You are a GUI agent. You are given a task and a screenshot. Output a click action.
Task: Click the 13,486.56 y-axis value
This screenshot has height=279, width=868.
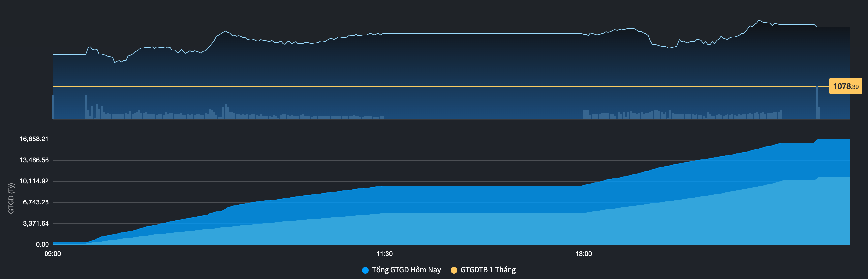(34, 160)
